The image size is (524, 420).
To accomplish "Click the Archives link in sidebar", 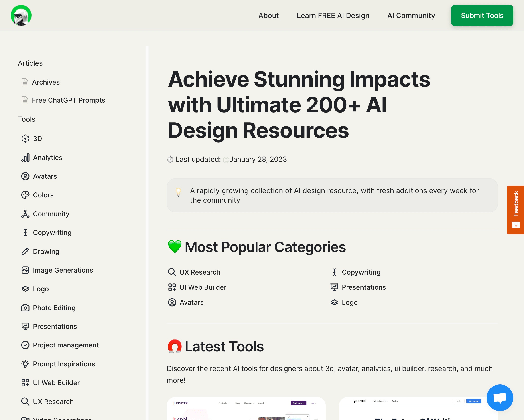I will [45, 81].
